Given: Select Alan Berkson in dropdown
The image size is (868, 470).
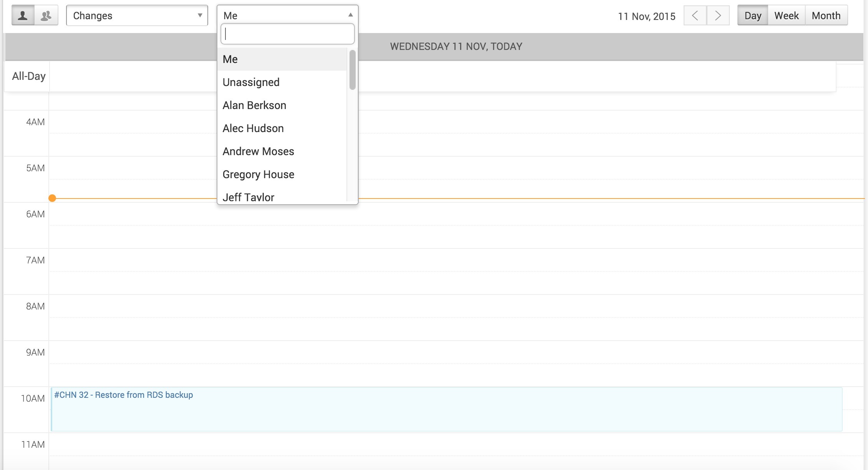Looking at the screenshot, I should [x=282, y=105].
